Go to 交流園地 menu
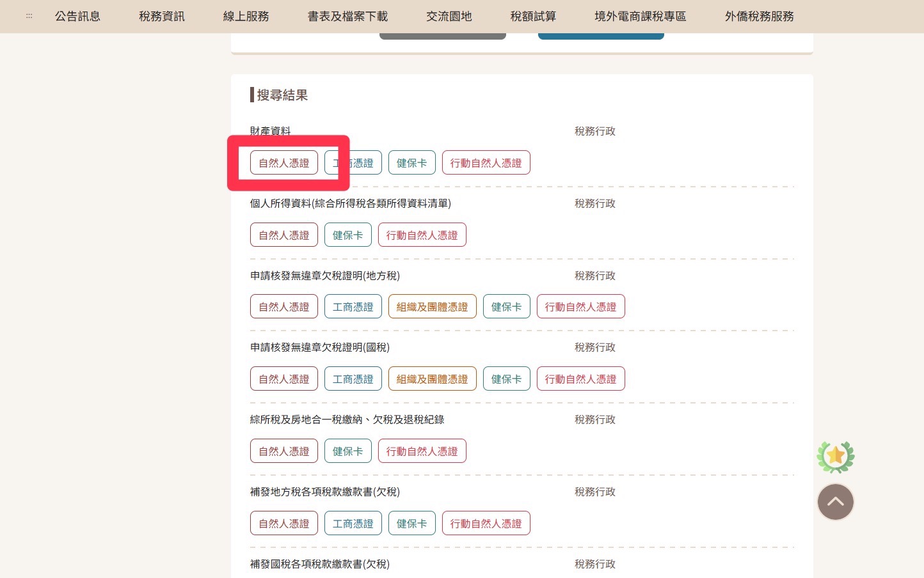This screenshot has height=578, width=924. tap(449, 16)
